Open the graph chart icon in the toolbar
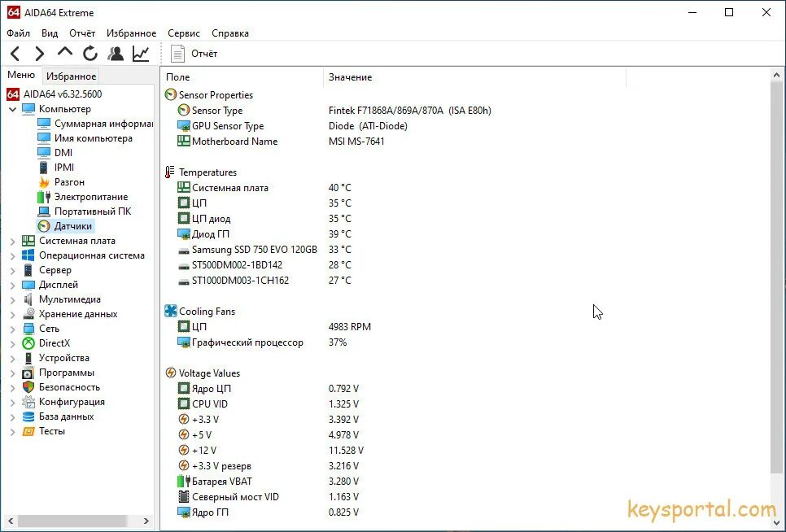Screen dimensions: 786x532 click(141, 53)
